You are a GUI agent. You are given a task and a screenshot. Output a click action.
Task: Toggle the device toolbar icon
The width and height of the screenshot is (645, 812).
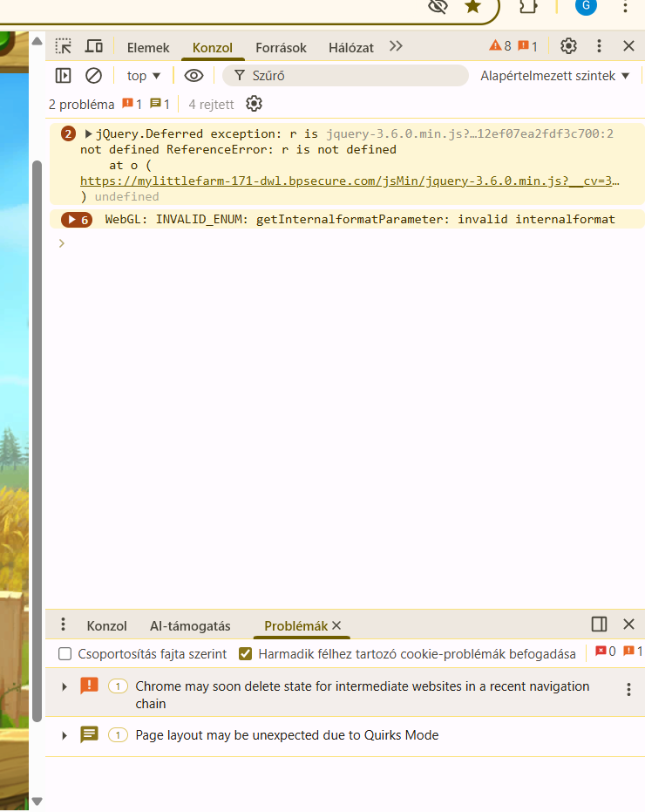pos(93,46)
